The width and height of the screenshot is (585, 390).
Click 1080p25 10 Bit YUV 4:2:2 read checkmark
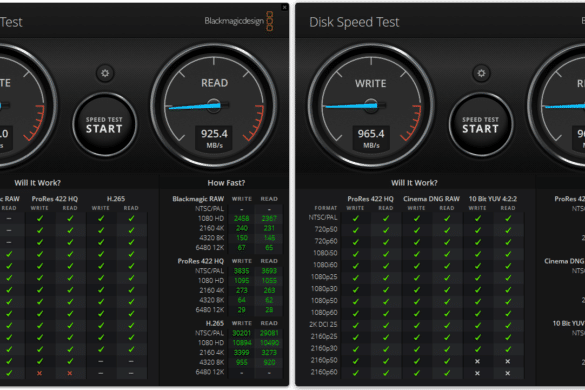(x=508, y=278)
